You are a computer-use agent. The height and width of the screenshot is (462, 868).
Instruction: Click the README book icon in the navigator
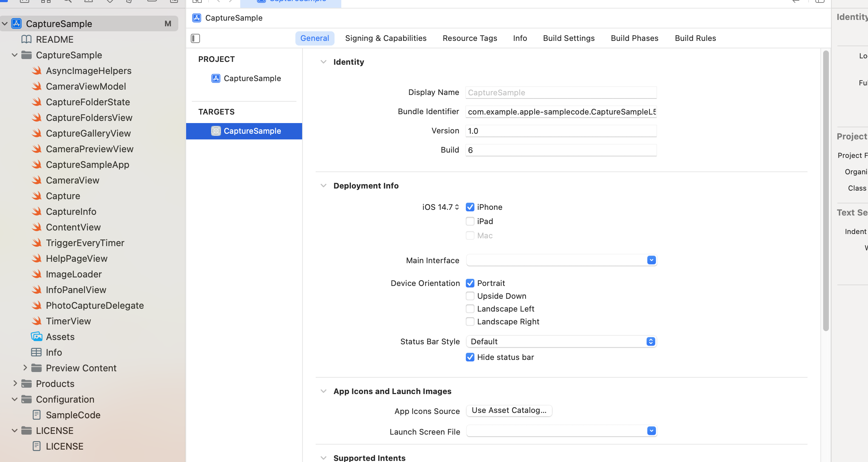tap(27, 39)
